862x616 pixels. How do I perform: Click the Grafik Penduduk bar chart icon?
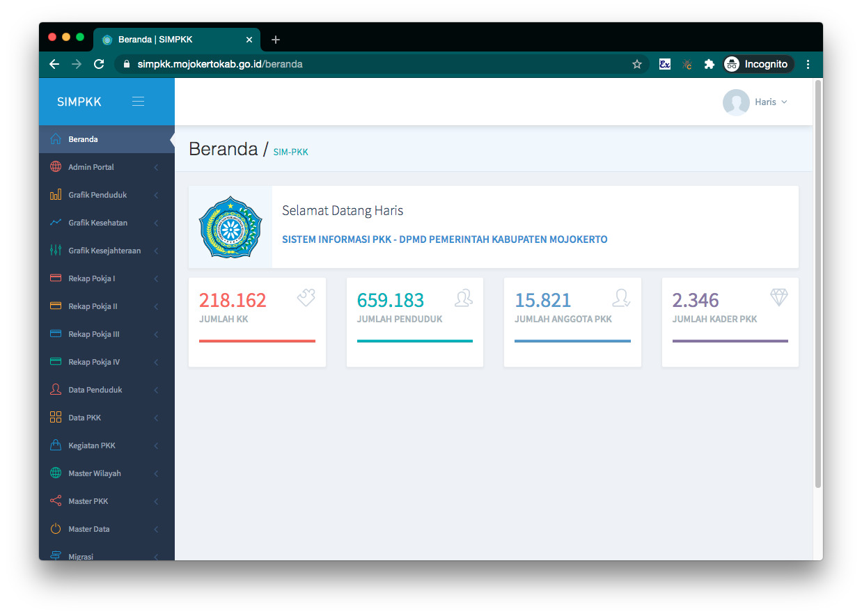56,195
